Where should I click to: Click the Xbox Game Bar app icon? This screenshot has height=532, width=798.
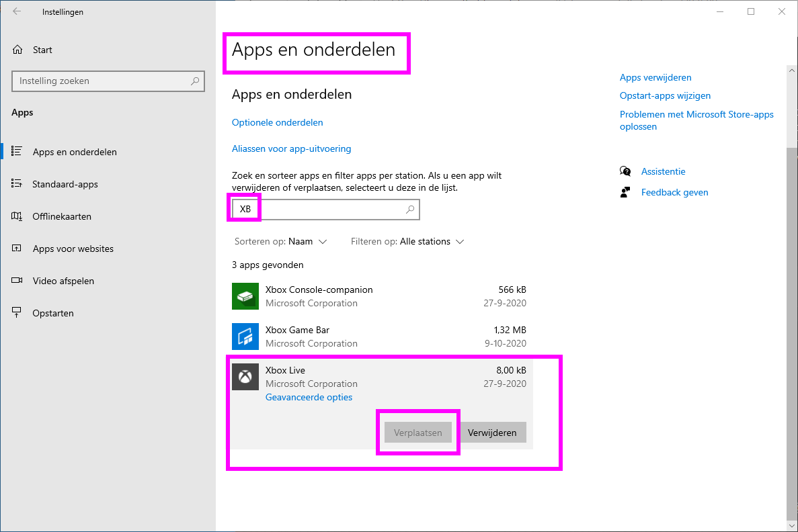tap(245, 336)
